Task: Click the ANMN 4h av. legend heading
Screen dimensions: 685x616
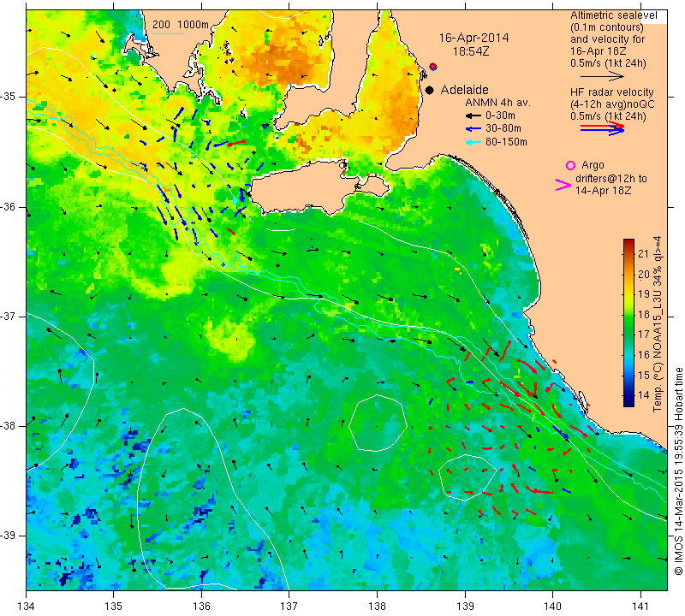Action: (x=497, y=103)
